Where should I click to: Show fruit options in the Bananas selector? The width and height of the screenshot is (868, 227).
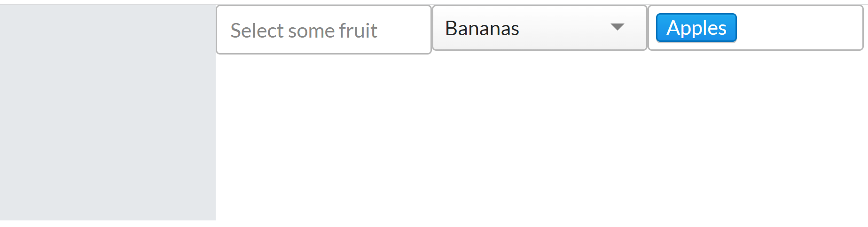[x=539, y=28]
